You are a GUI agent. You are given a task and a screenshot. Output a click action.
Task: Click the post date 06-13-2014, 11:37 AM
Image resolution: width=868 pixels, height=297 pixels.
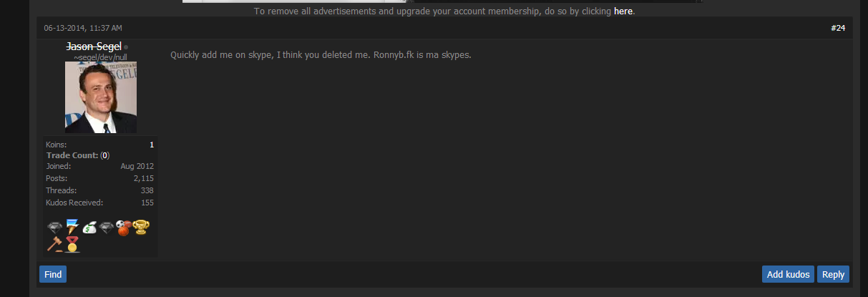83,28
